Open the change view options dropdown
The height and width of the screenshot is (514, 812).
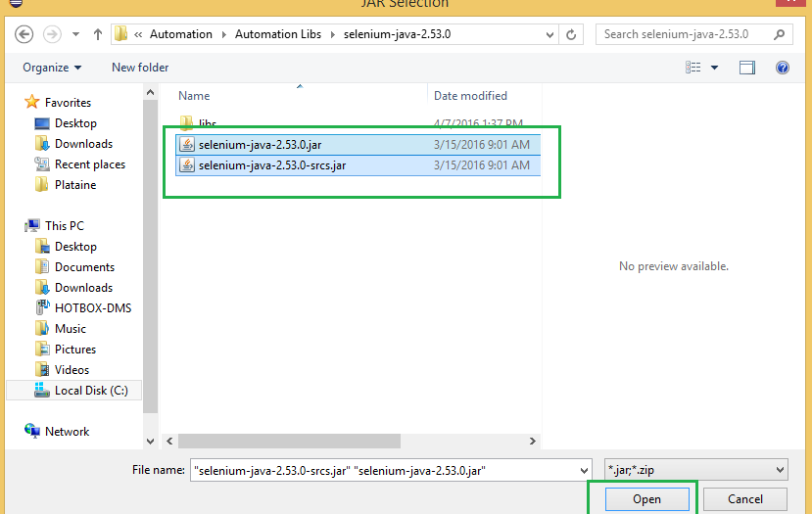tap(715, 68)
